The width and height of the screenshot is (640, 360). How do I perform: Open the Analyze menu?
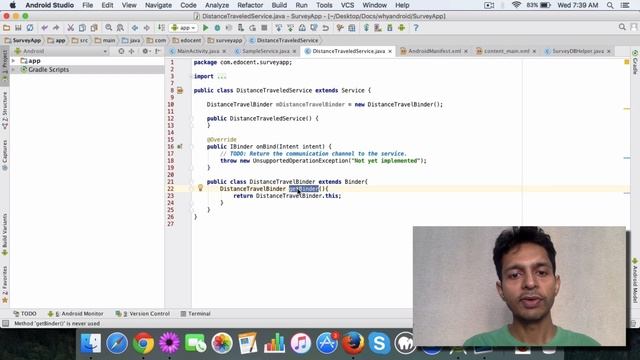point(217,5)
